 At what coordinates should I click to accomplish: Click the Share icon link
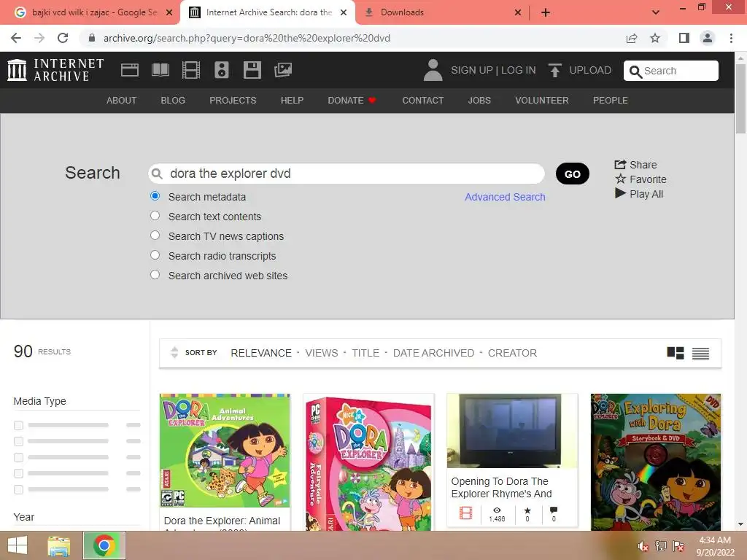(635, 165)
